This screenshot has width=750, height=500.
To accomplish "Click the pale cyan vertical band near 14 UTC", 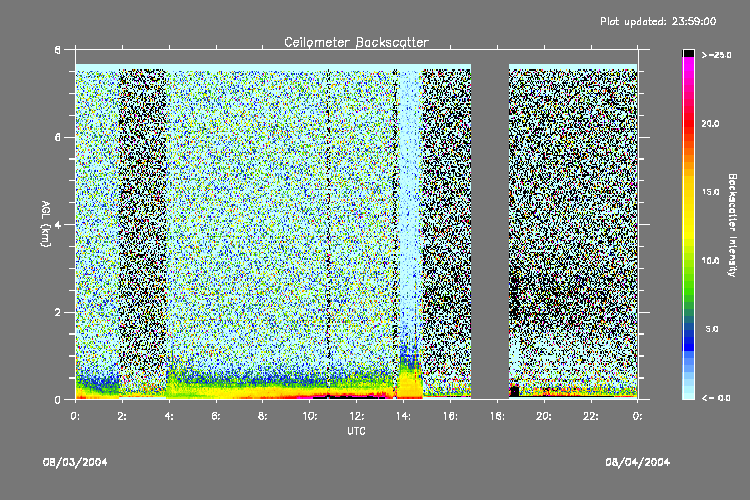I will [x=410, y=206].
